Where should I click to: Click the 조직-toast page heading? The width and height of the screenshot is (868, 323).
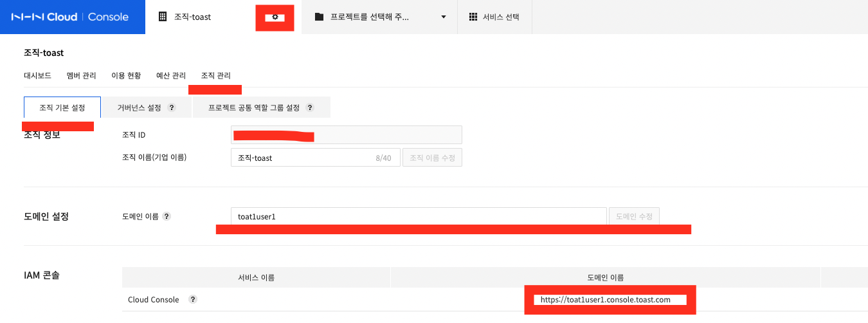(x=44, y=53)
